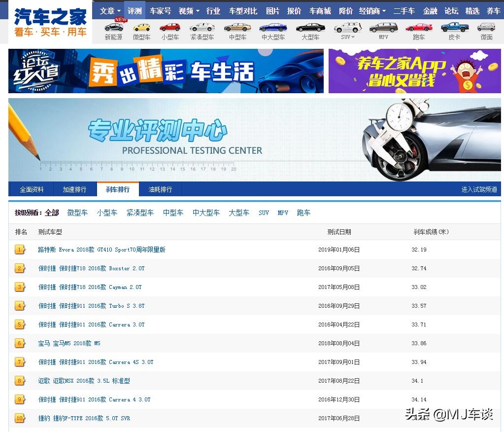Open 论坛 in the top navigation
Viewport: 504px width, 432px height.
pos(451,11)
